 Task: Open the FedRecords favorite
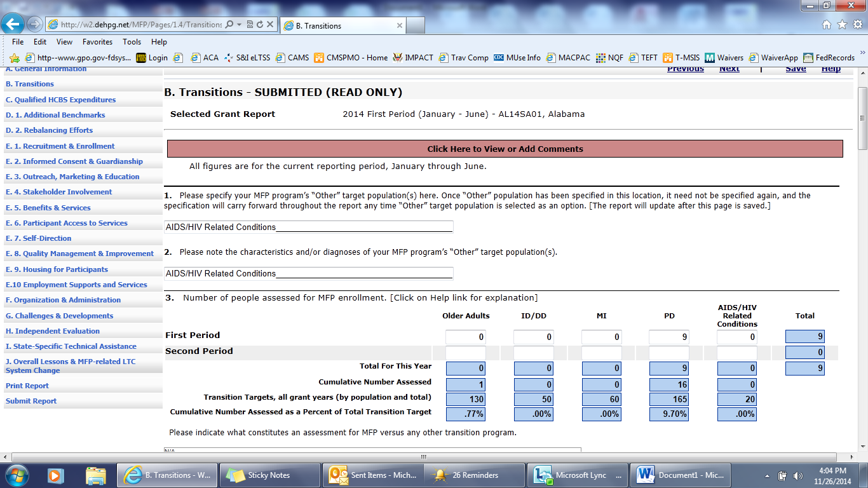pos(829,58)
